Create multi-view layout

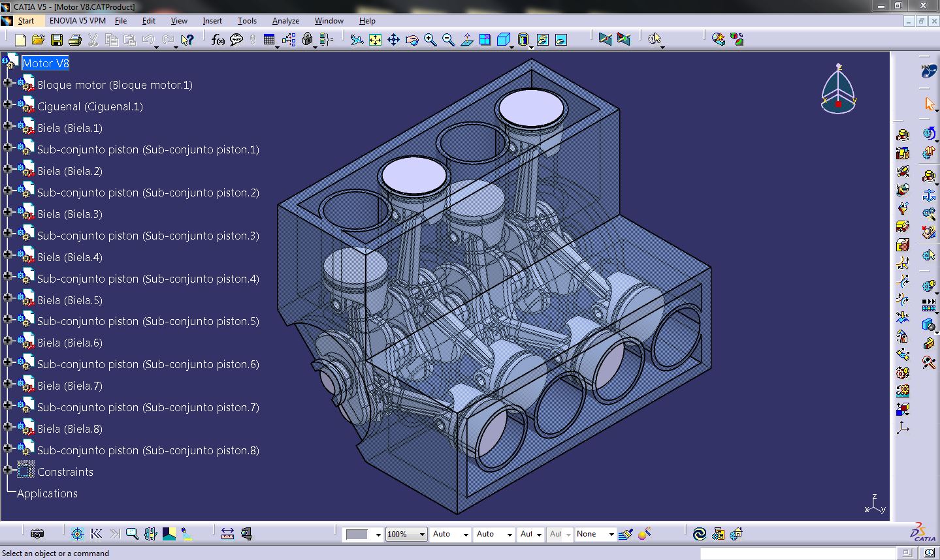pos(485,40)
